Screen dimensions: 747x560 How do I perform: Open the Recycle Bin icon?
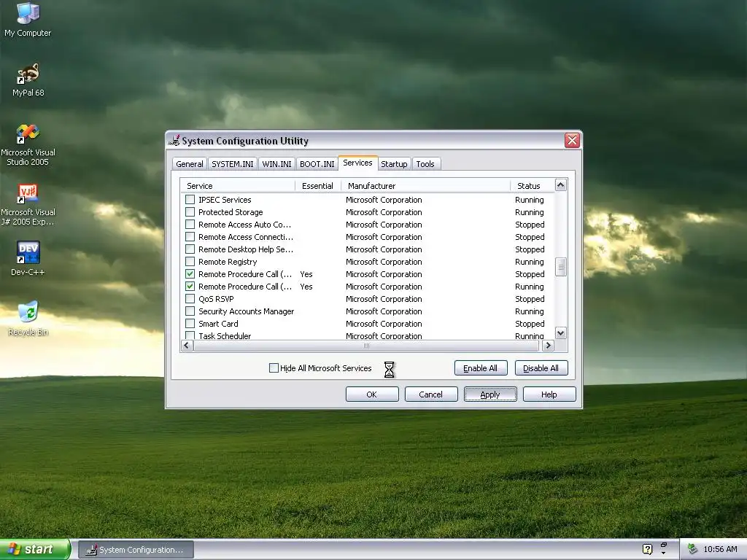pos(28,318)
